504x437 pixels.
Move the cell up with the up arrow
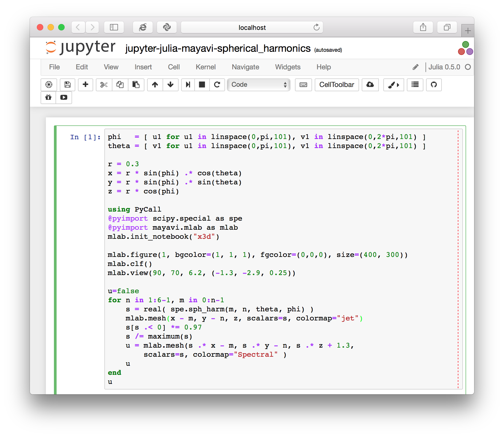click(155, 85)
